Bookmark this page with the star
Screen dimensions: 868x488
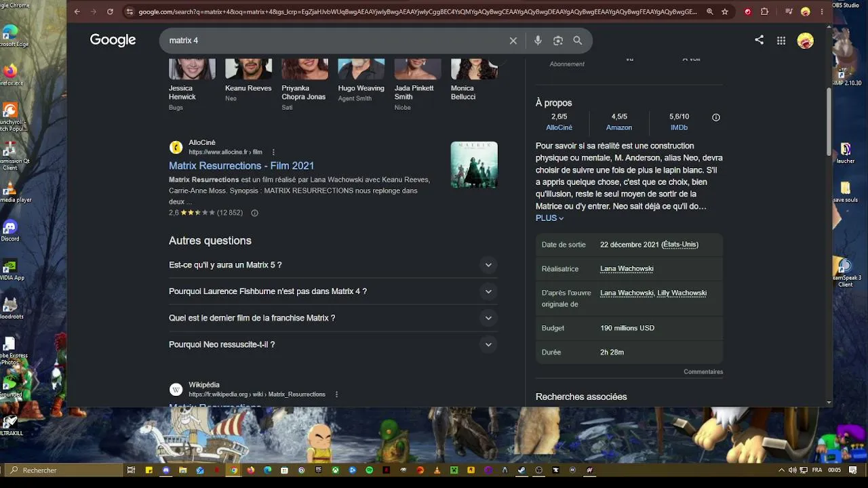coord(725,12)
